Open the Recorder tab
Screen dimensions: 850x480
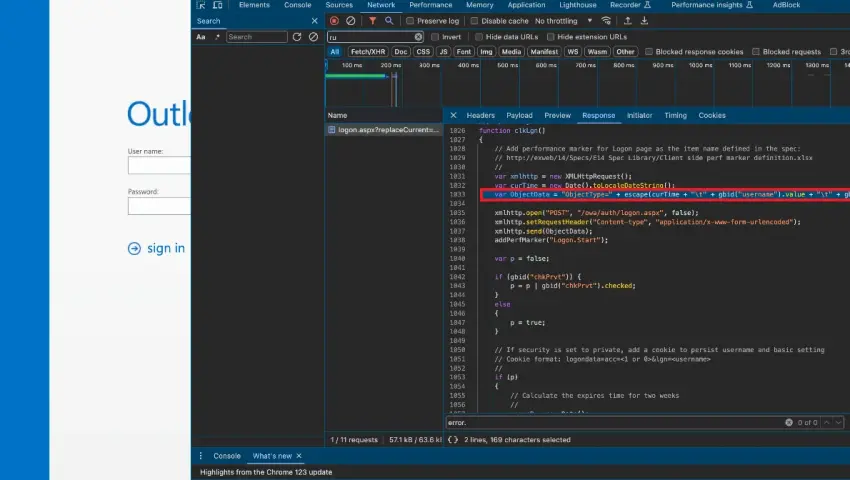coord(630,5)
